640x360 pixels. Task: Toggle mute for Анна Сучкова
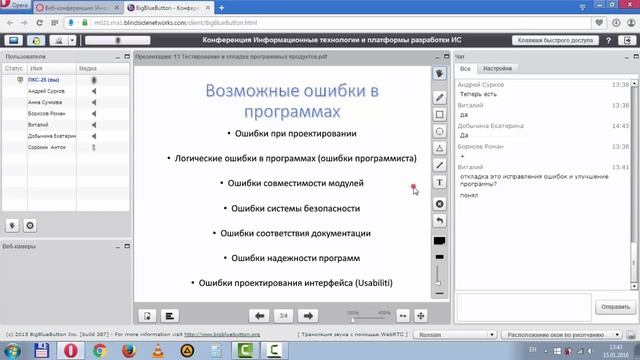click(94, 102)
